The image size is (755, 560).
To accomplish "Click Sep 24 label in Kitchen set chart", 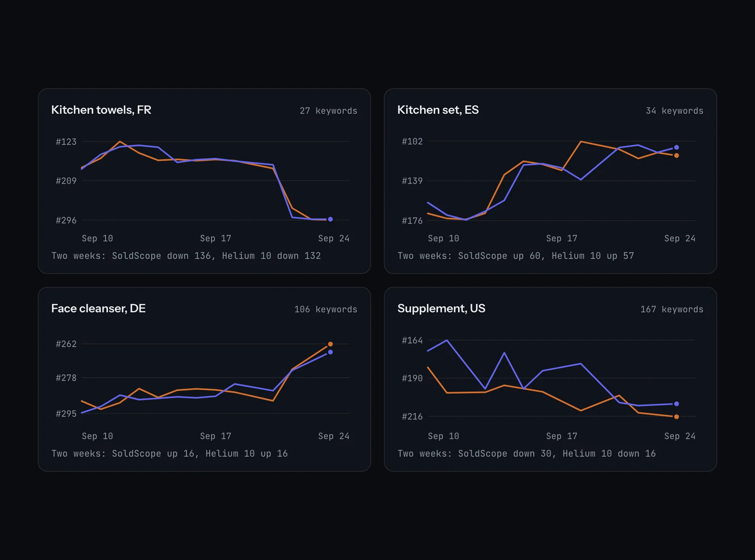I will tap(679, 239).
